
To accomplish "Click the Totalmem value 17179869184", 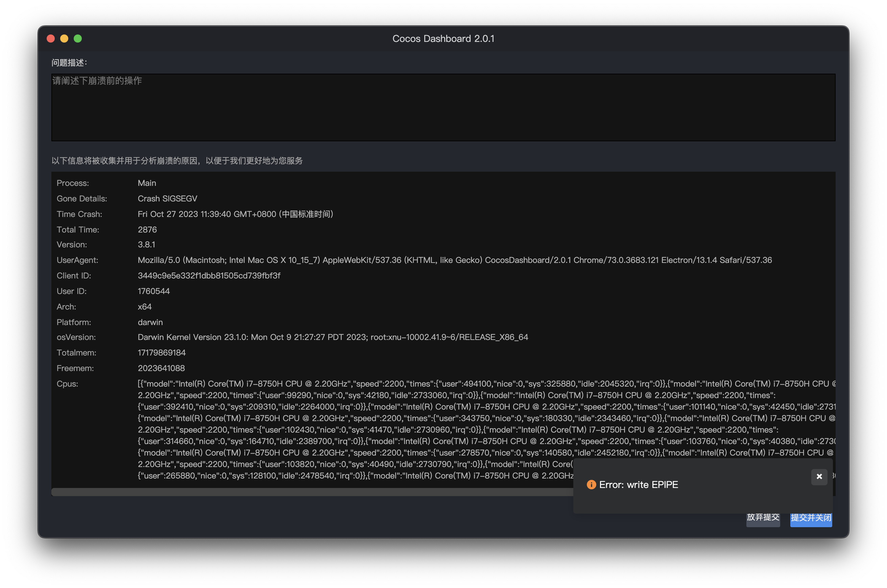I will (x=162, y=352).
